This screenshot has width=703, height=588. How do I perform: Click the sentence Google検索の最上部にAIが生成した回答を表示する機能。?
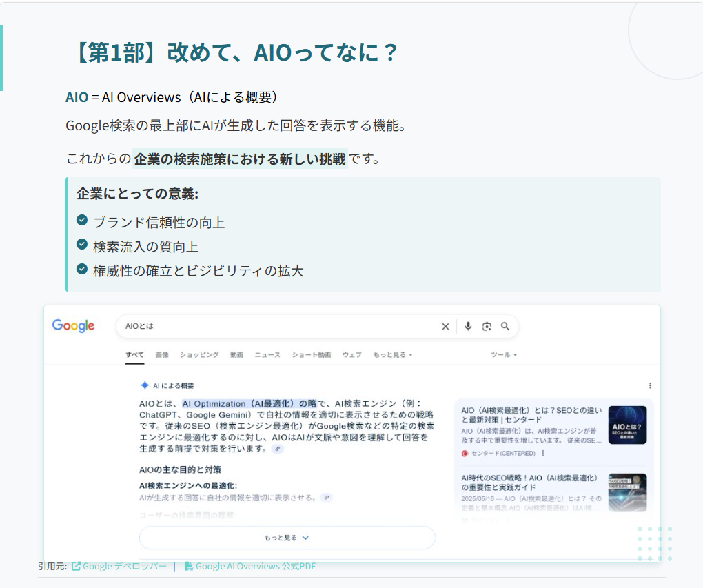click(236, 125)
